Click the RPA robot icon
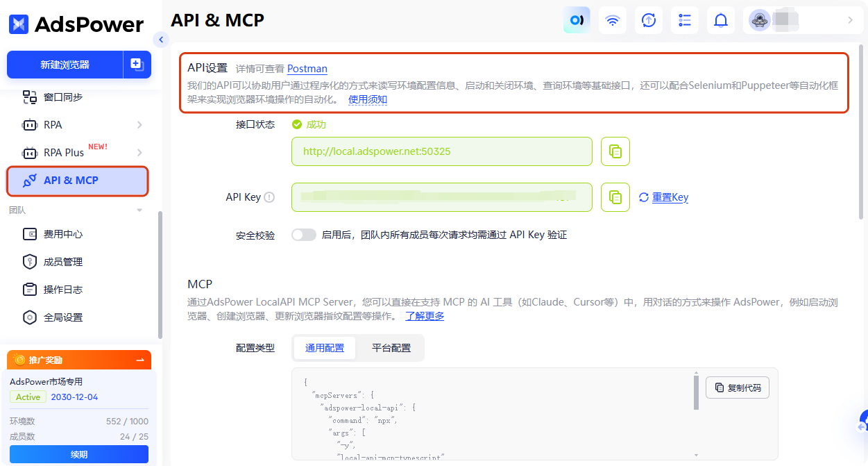 [30, 125]
